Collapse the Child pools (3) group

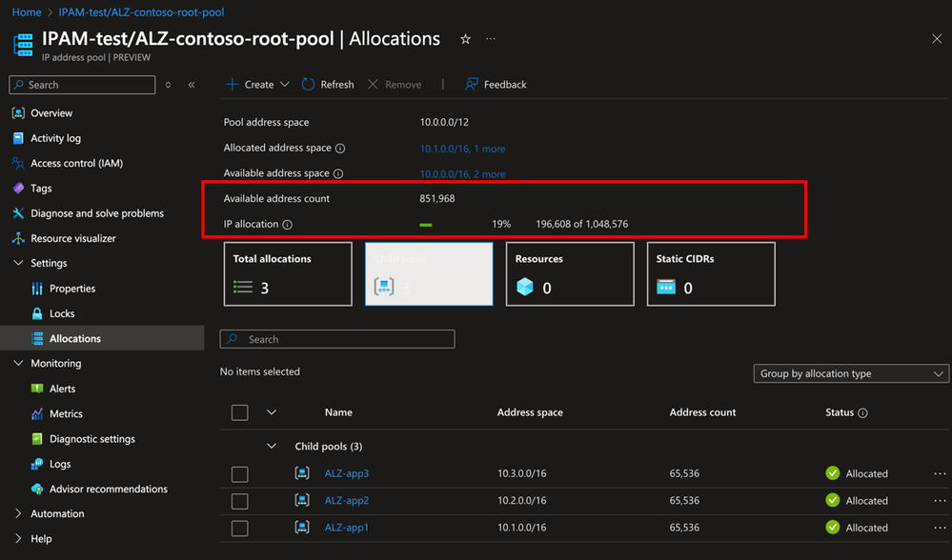tap(272, 446)
